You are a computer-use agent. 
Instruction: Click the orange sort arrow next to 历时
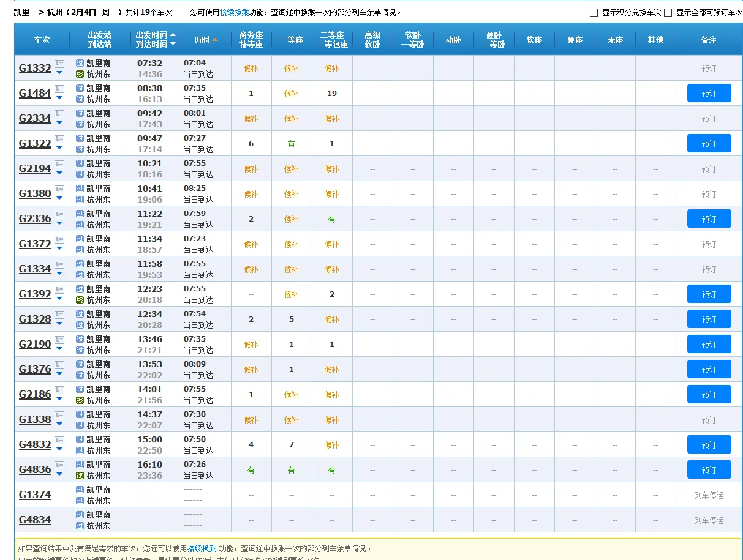215,40
